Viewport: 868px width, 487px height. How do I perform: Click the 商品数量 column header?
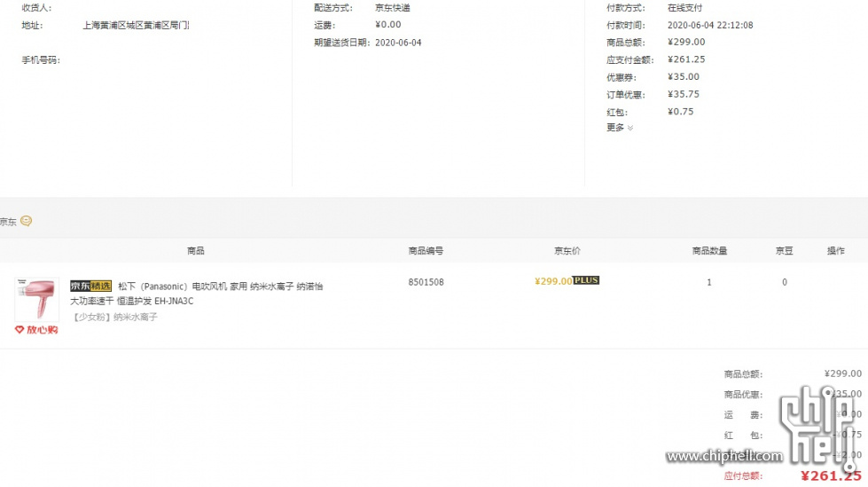(x=709, y=250)
